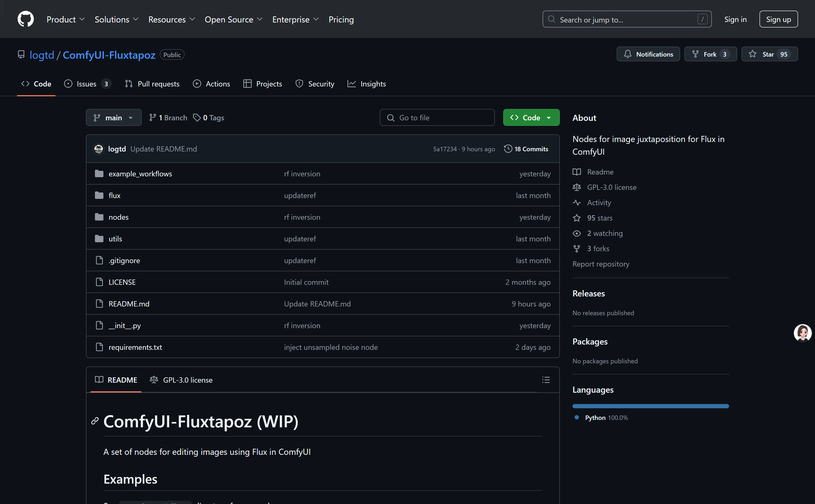Click the flux folder icon

click(99, 195)
